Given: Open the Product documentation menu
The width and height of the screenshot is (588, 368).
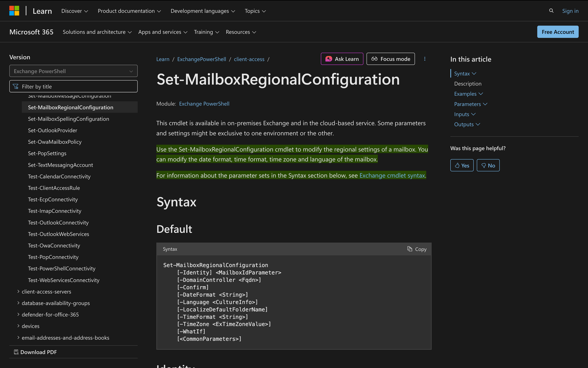Looking at the screenshot, I should tap(129, 11).
